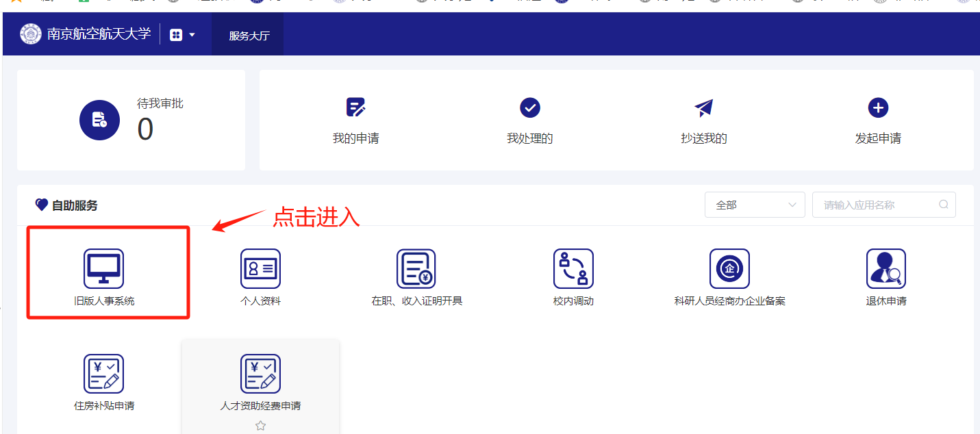Open the 住房补贴申请 form icon
This screenshot has height=434, width=980.
pyautogui.click(x=103, y=374)
